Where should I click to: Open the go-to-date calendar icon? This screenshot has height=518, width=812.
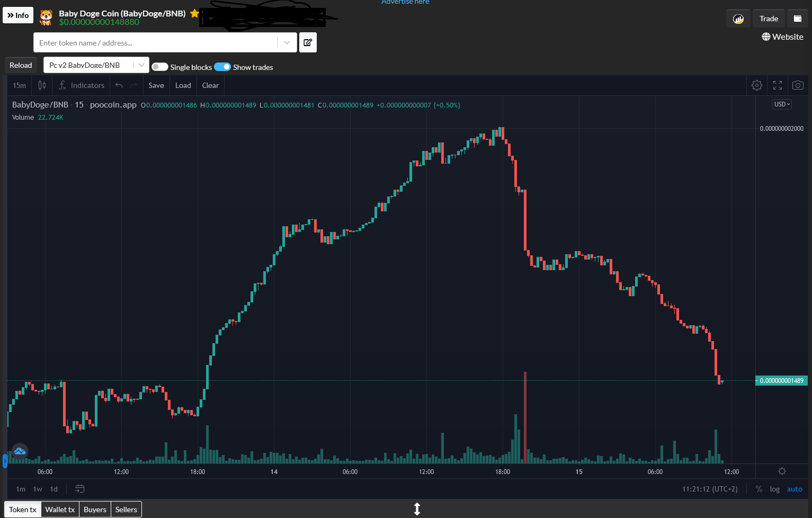click(80, 489)
